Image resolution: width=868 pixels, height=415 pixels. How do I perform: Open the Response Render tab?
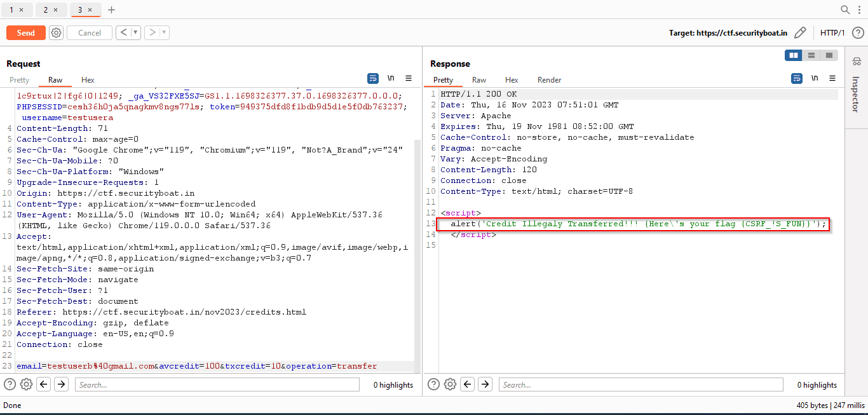coord(550,80)
